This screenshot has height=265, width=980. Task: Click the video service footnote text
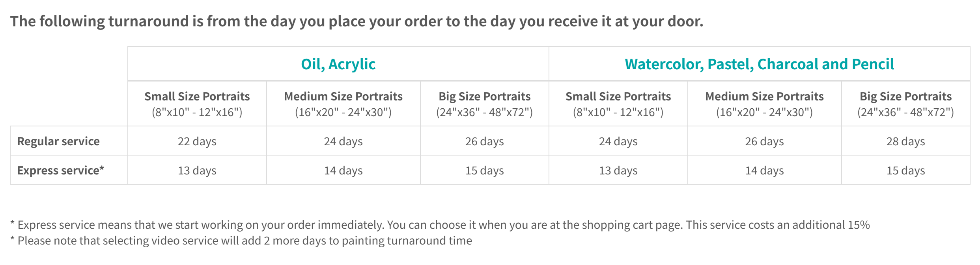(x=241, y=241)
